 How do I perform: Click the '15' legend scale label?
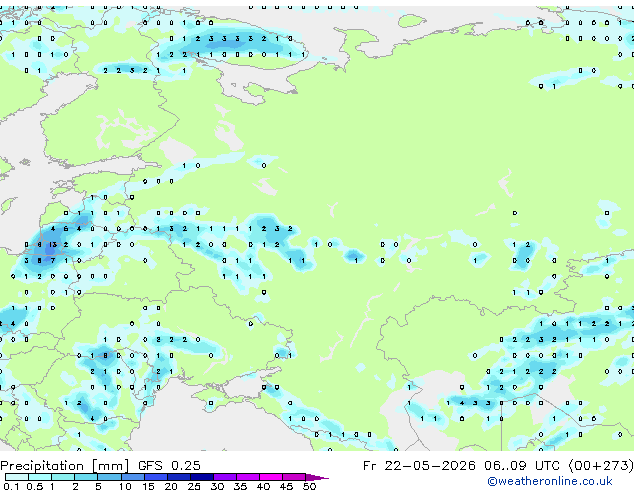(x=148, y=486)
